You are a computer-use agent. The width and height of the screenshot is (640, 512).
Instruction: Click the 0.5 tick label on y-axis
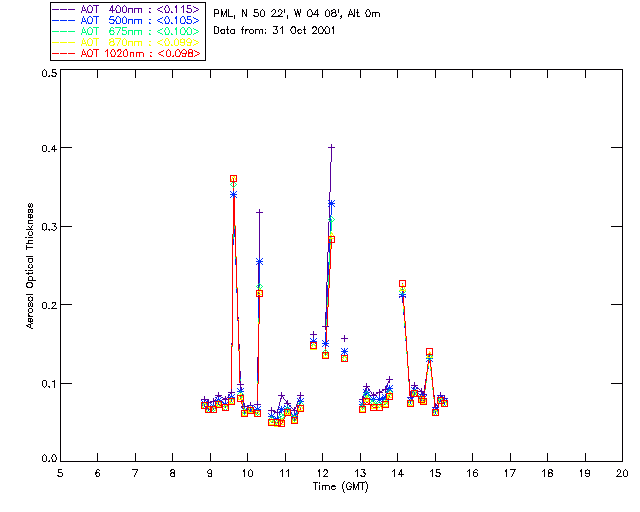pos(48,74)
